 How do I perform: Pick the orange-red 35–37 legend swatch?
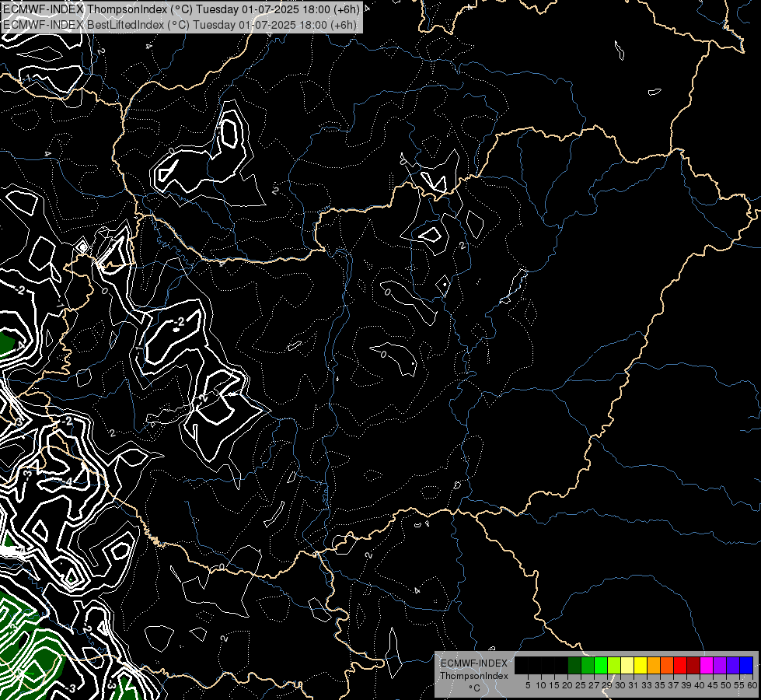coord(667,665)
